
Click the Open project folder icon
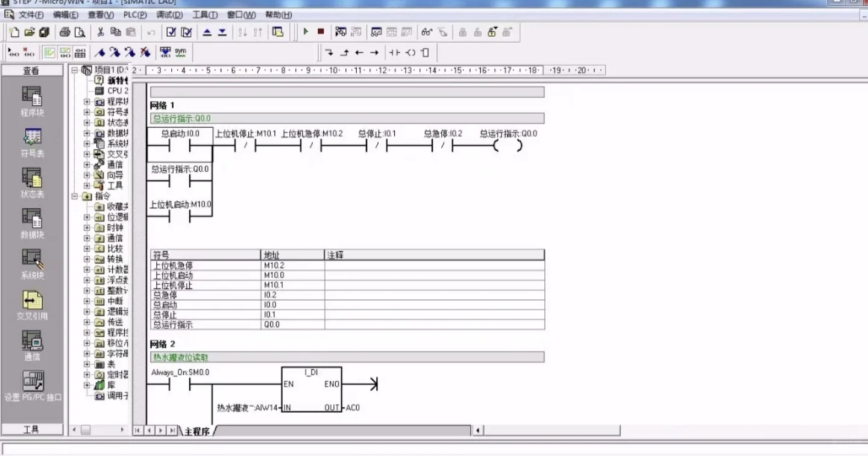point(30,33)
